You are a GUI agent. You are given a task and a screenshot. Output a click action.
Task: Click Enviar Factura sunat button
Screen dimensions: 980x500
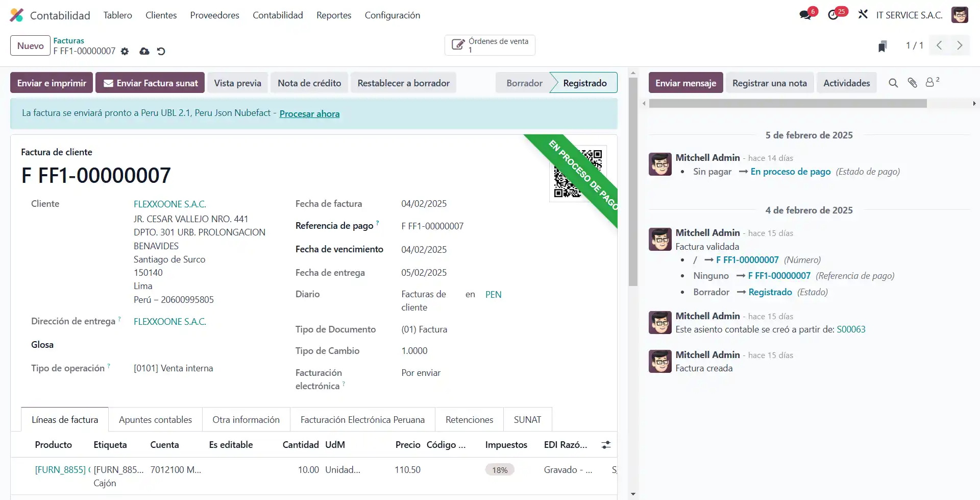pyautogui.click(x=151, y=83)
